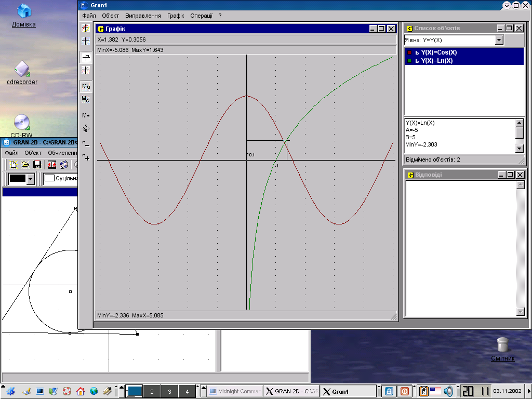Click the black line color swatch
The height and width of the screenshot is (399, 532).
click(x=18, y=179)
